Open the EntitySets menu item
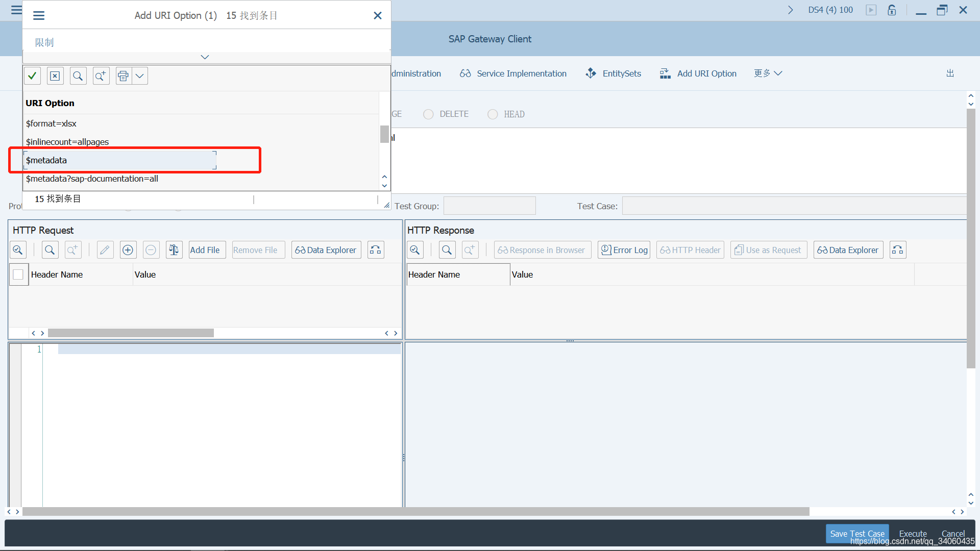 point(613,73)
